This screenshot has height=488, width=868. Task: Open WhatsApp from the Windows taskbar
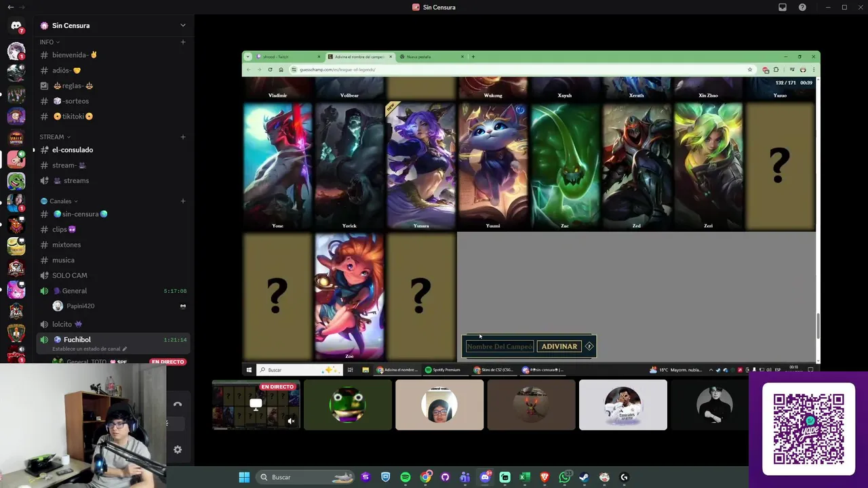point(564,477)
